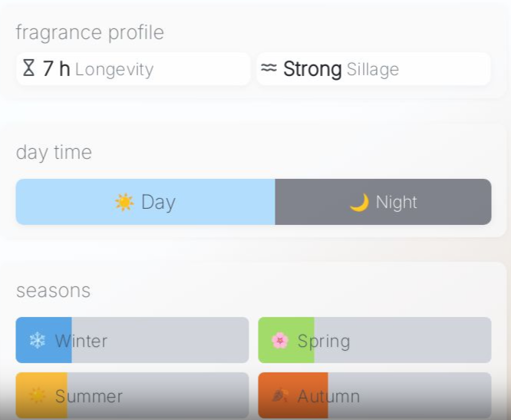The image size is (511, 420).
Task: Switch to the Night time option
Action: pyautogui.click(x=383, y=202)
